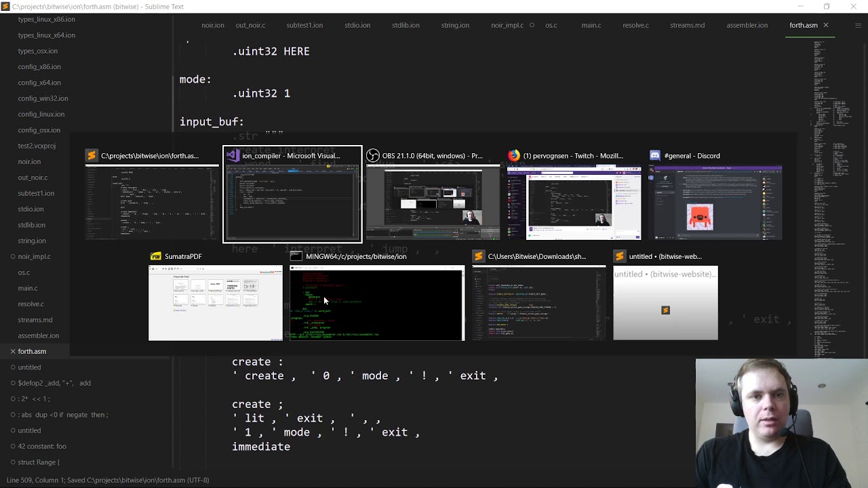Image resolution: width=868 pixels, height=488 pixels.
Task: Open the noir_impl.c tab
Action: pyautogui.click(x=507, y=25)
